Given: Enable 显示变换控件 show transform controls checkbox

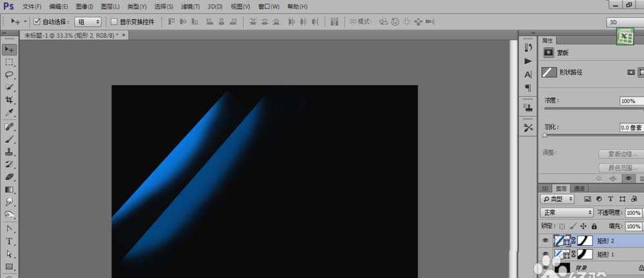Looking at the screenshot, I should (114, 21).
